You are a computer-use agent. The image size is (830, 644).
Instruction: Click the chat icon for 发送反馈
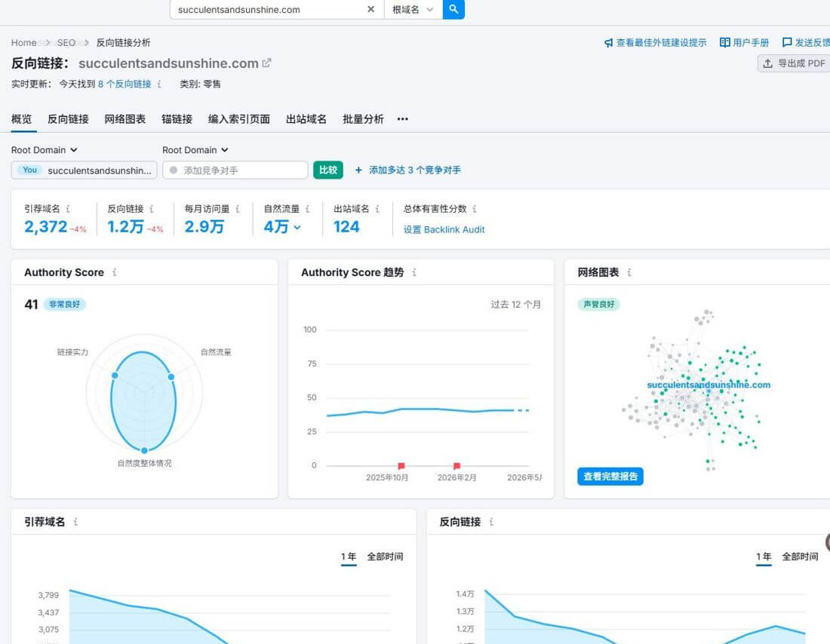(787, 42)
